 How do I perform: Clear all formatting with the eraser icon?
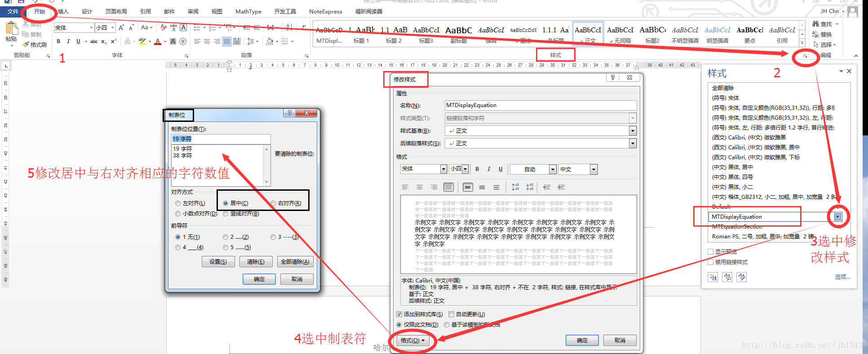tap(164, 28)
